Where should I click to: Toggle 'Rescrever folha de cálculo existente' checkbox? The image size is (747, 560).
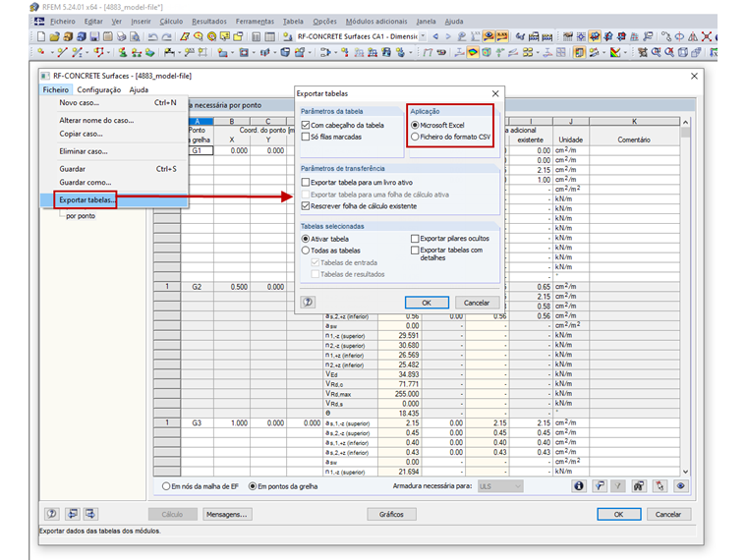click(x=306, y=206)
